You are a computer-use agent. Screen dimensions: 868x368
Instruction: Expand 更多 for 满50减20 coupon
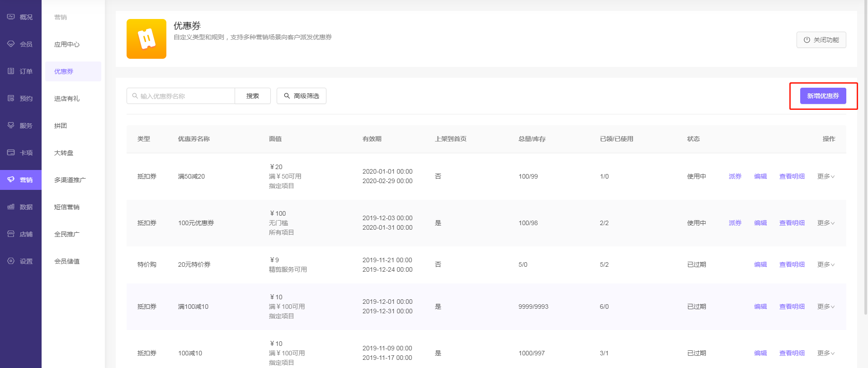coord(826,176)
